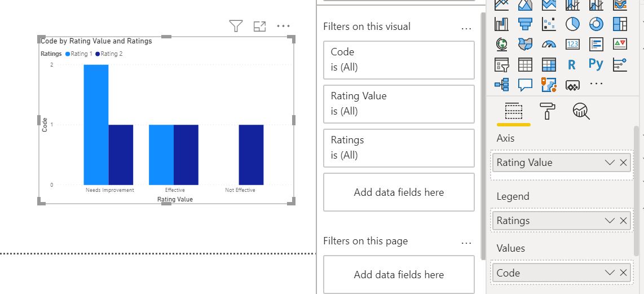Click Rating 1 legend item
Screen dimensions: 644x294
coord(79,54)
